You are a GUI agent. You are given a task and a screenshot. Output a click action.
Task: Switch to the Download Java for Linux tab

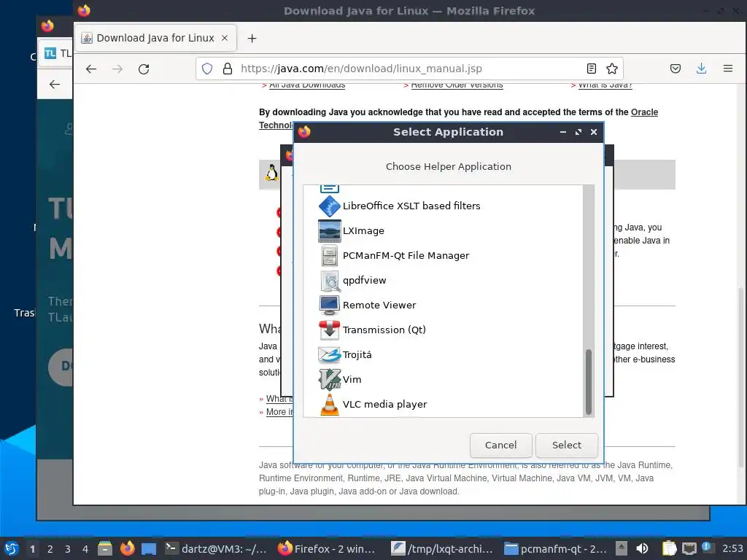[x=155, y=38]
